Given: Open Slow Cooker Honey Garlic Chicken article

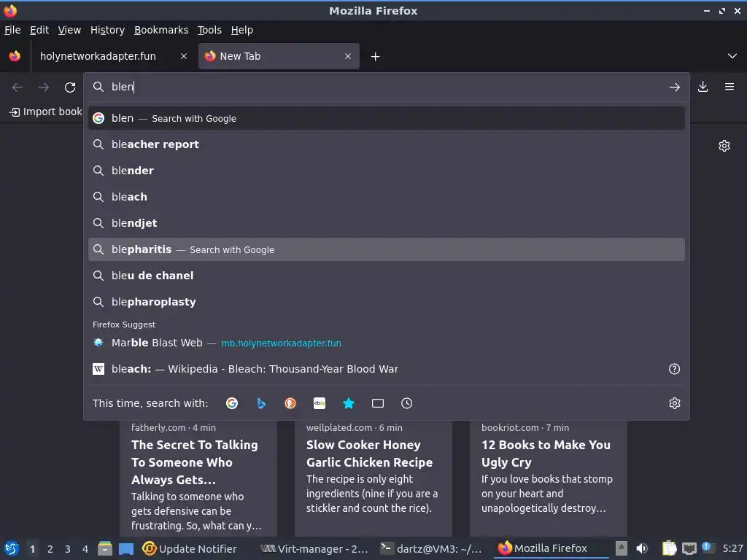Looking at the screenshot, I should click(373, 478).
